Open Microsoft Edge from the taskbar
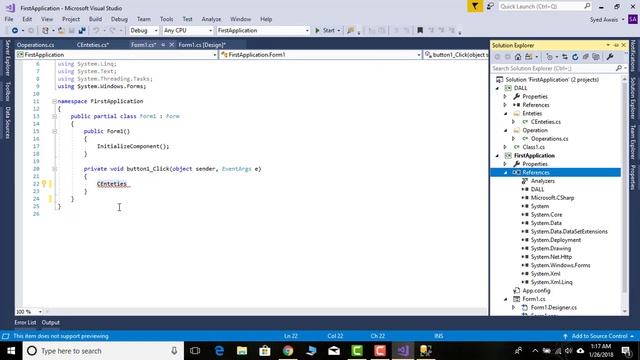640x360 pixels. [x=219, y=351]
